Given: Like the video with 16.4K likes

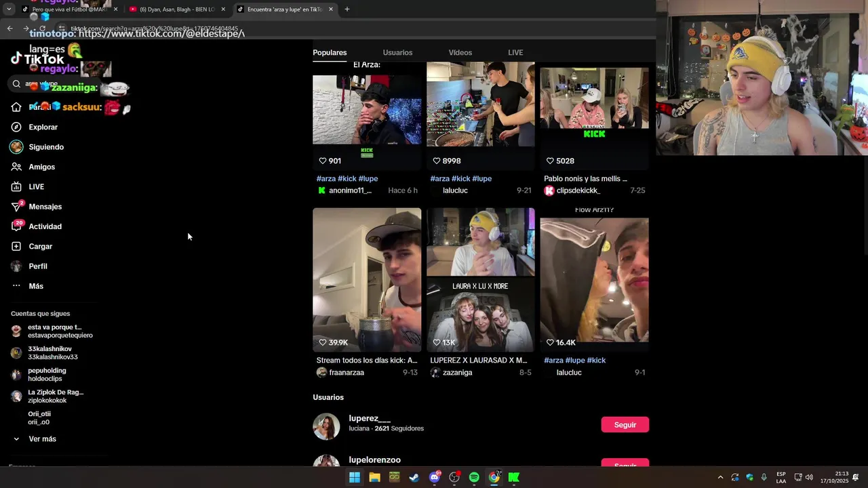Looking at the screenshot, I should pyautogui.click(x=551, y=342).
